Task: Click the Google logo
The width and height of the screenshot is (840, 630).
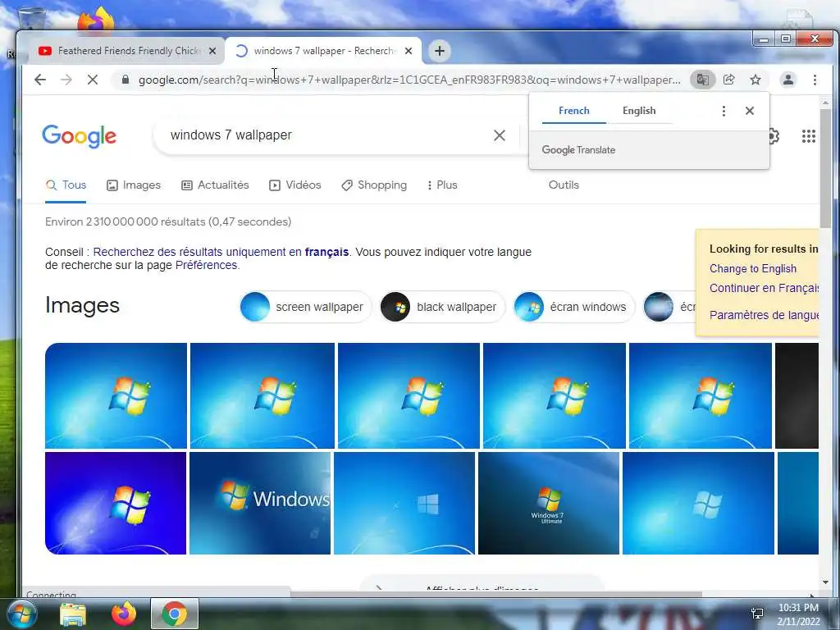Action: (80, 135)
